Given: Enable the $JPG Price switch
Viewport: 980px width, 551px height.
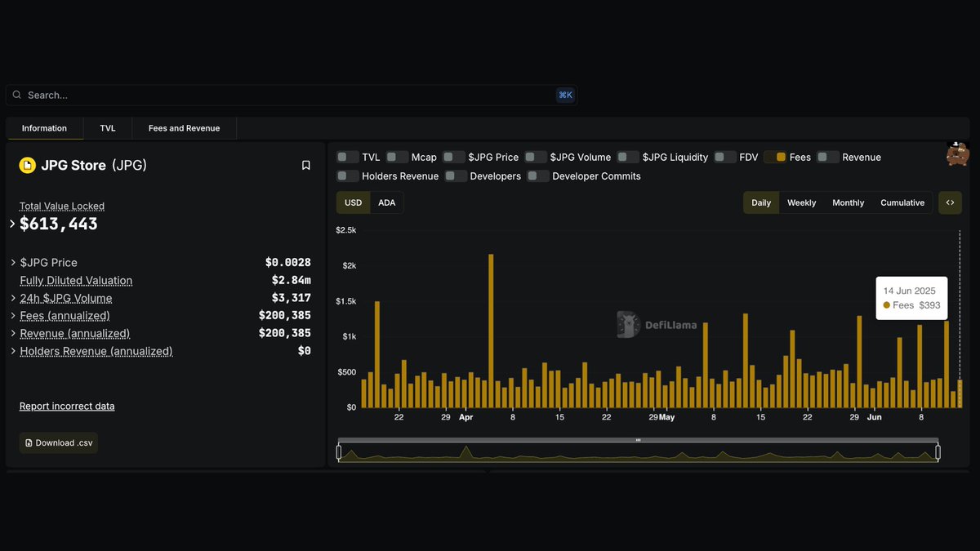Looking at the screenshot, I should click(x=454, y=157).
